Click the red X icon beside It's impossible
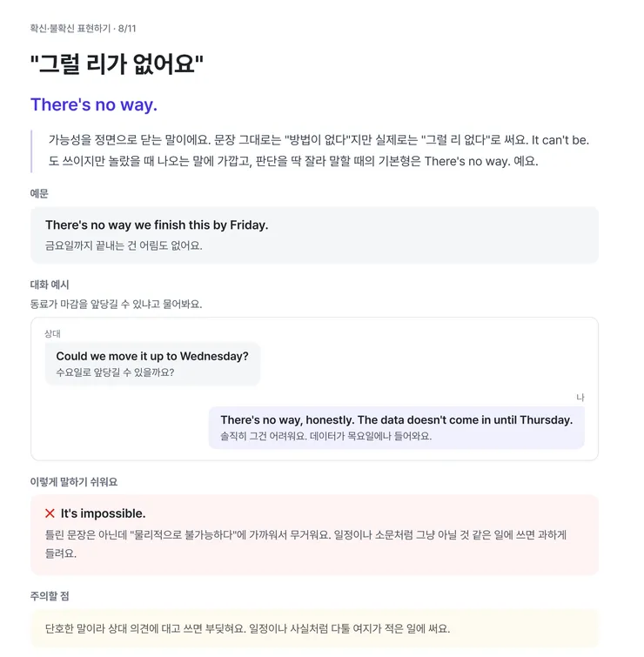 tap(50, 513)
